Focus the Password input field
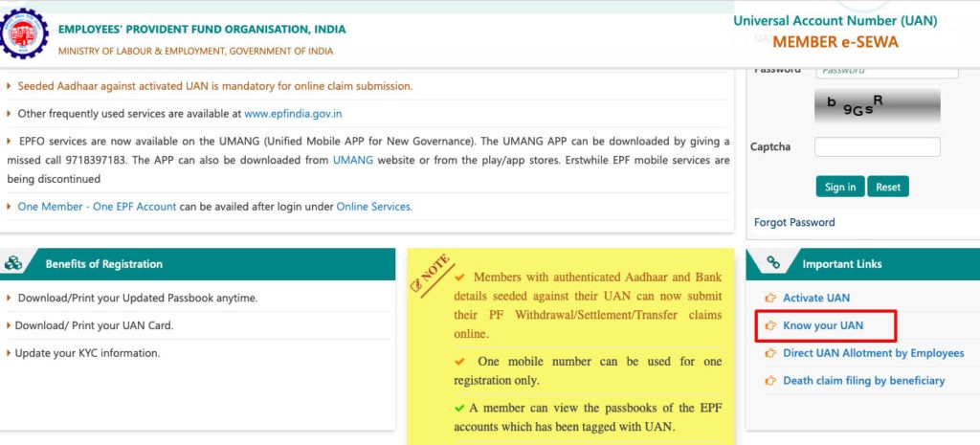The image size is (980, 445). point(887,71)
